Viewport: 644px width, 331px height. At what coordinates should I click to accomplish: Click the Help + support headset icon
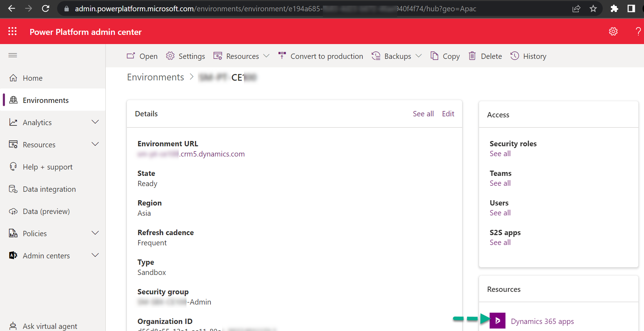(x=13, y=167)
